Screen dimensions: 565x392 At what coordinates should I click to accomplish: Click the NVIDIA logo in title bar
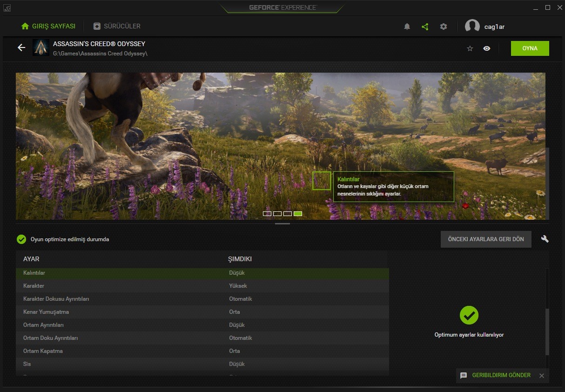point(7,8)
